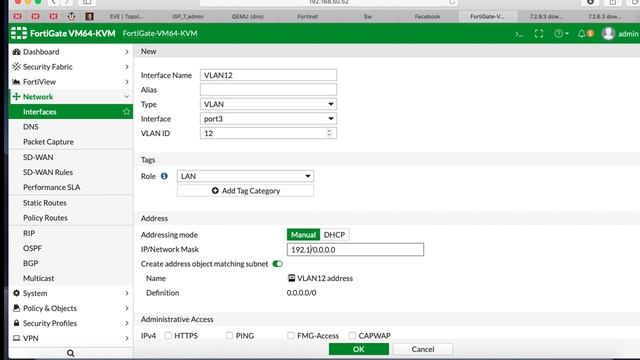Focus the IP/Network Mask field
Screen dimensions: 640x360
355,249
